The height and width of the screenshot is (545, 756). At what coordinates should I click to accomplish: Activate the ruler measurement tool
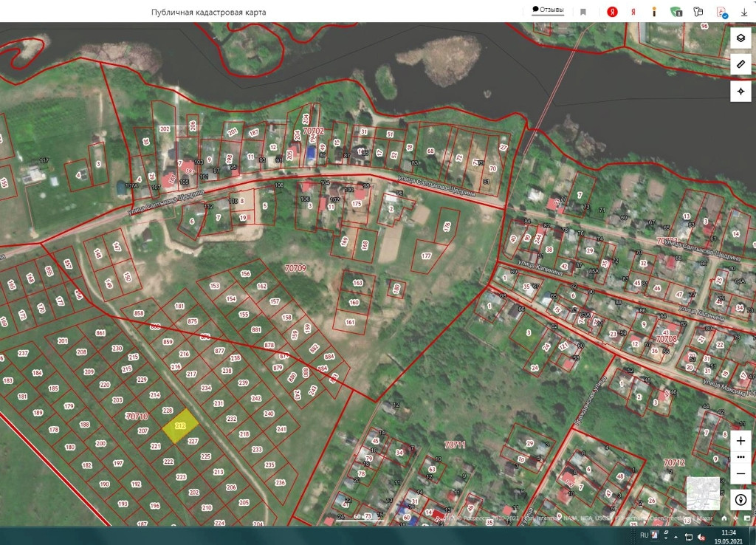pyautogui.click(x=740, y=65)
